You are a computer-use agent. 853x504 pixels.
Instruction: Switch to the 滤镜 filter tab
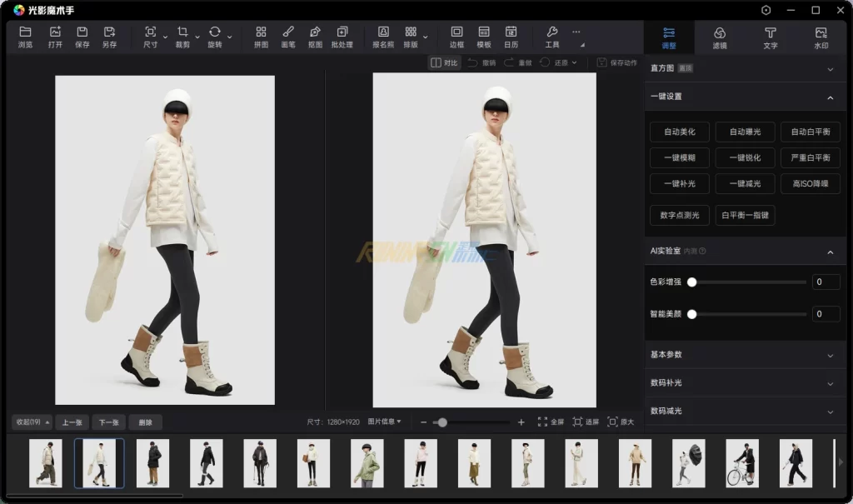point(720,37)
